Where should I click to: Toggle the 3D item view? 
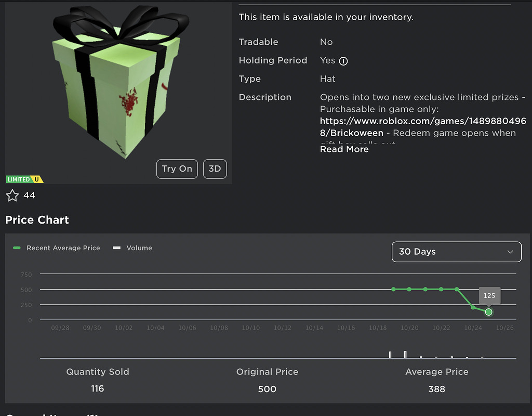pyautogui.click(x=215, y=169)
